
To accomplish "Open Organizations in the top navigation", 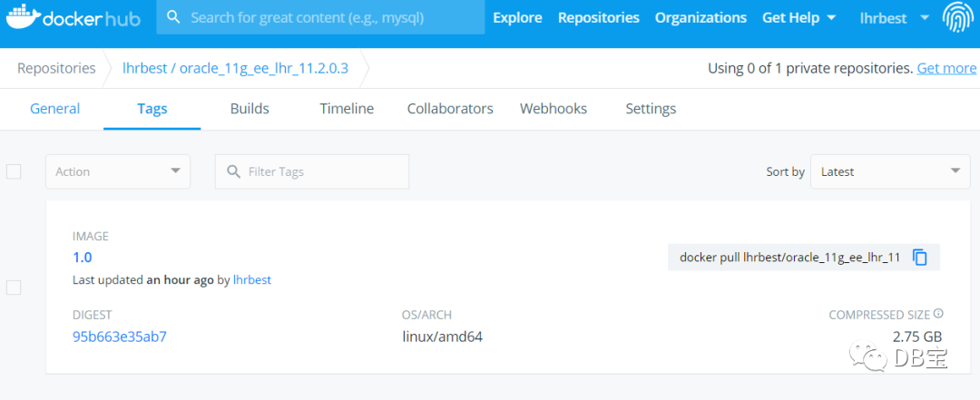I will point(701,17).
